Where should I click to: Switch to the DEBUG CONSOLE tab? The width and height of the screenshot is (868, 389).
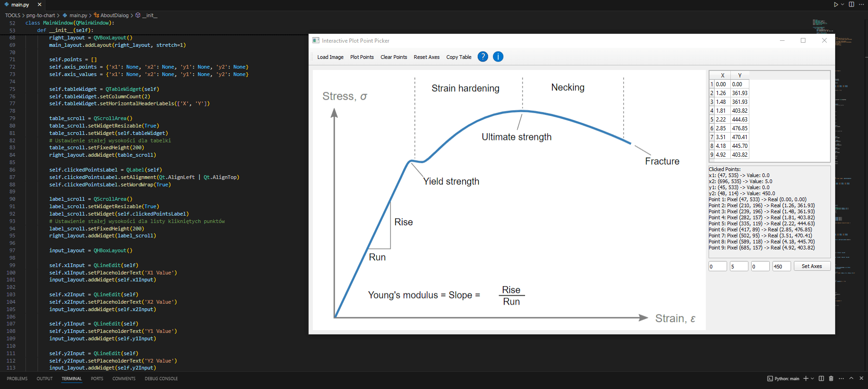[x=161, y=379]
